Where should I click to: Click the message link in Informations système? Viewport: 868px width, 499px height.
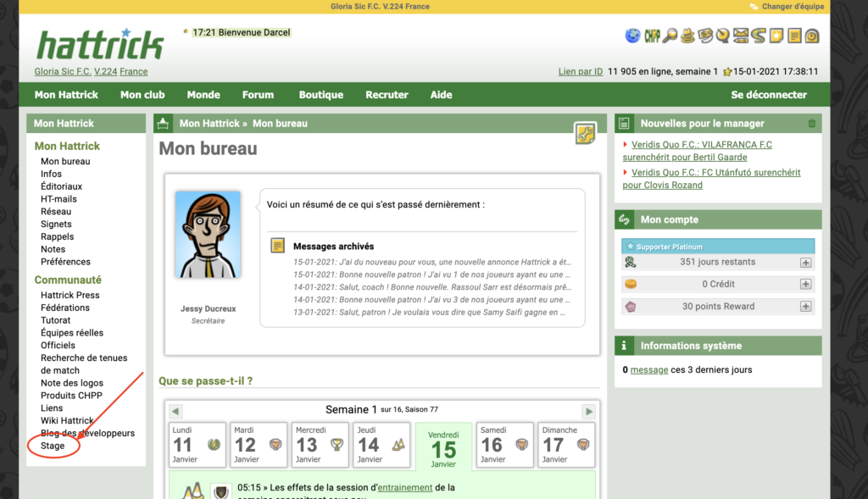point(648,369)
